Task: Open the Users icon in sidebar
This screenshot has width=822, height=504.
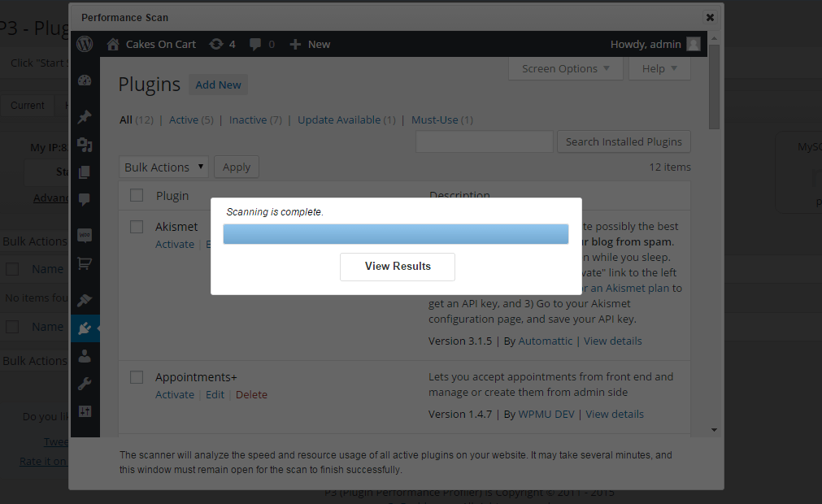Action: point(85,356)
